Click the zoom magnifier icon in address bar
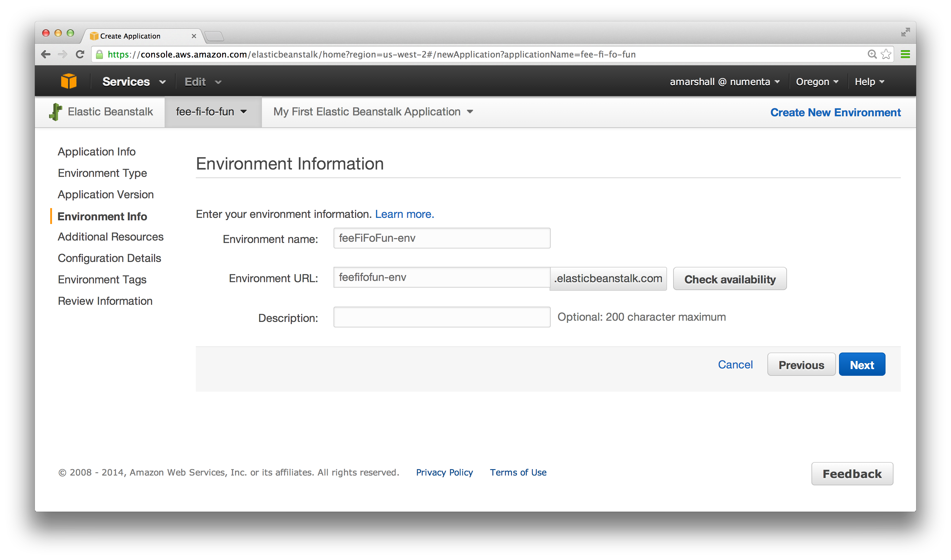 872,54
